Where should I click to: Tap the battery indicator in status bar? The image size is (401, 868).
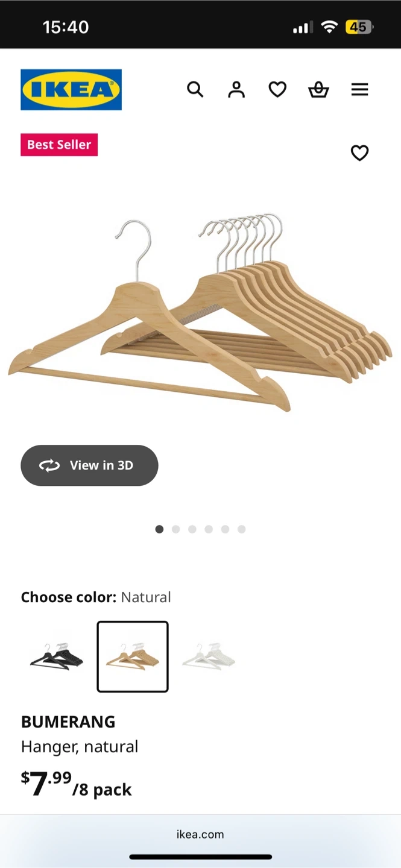pyautogui.click(x=359, y=27)
